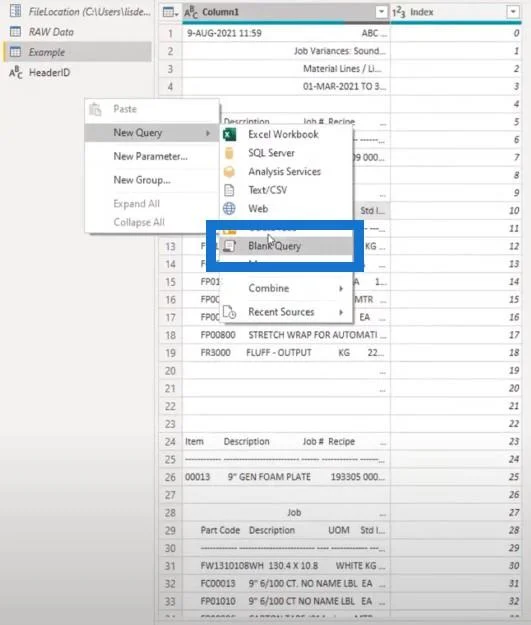Click Collapse All in context menu

click(152, 222)
